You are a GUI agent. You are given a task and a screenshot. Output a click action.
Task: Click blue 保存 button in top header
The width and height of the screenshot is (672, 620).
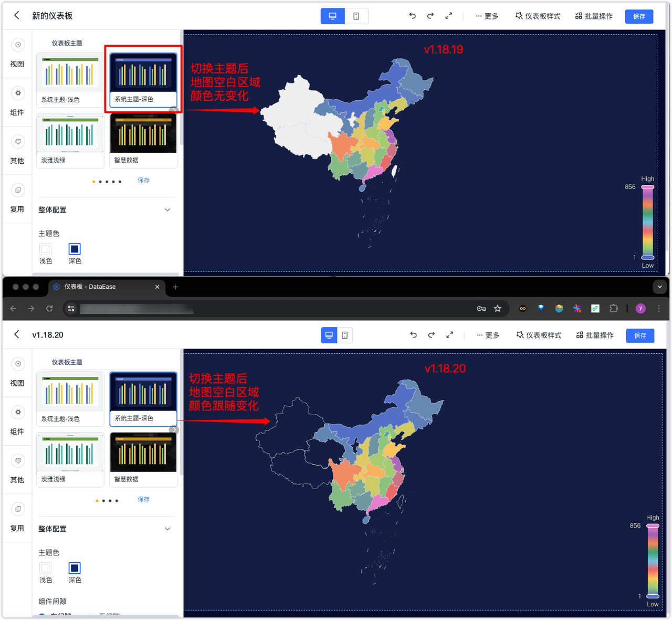coord(639,16)
